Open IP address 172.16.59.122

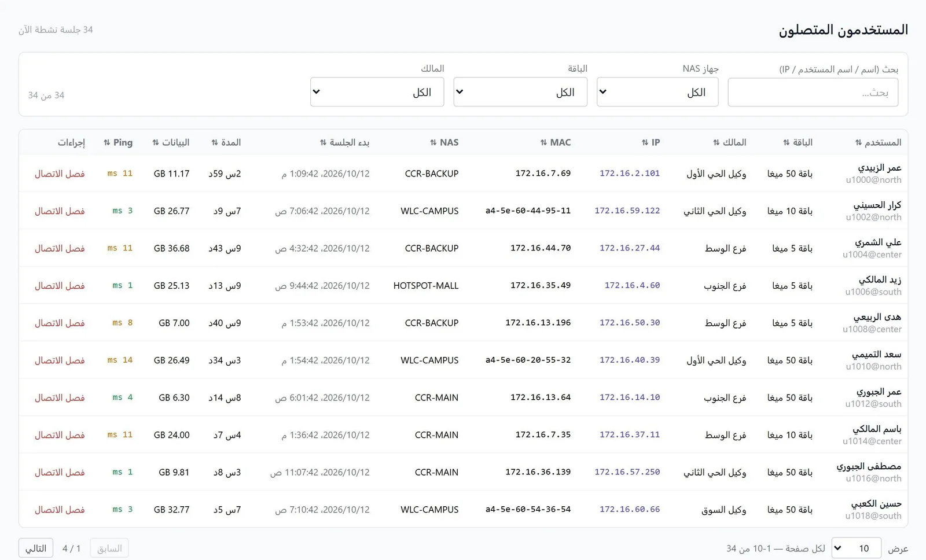coord(627,211)
